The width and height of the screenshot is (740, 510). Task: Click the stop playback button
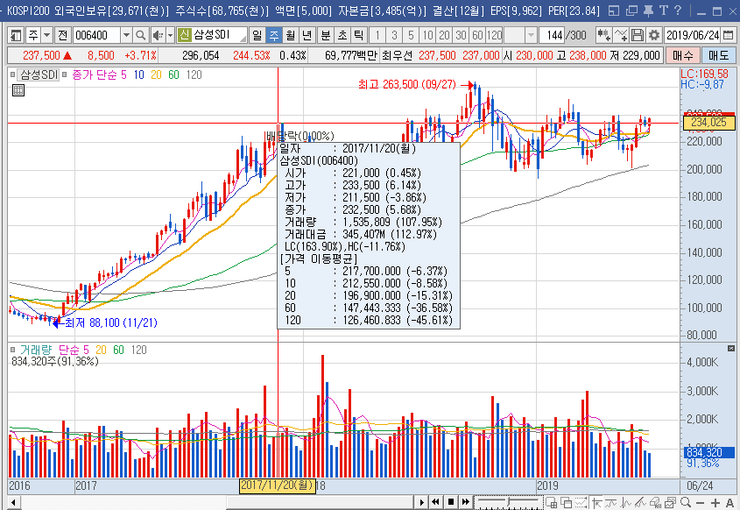tap(451, 502)
